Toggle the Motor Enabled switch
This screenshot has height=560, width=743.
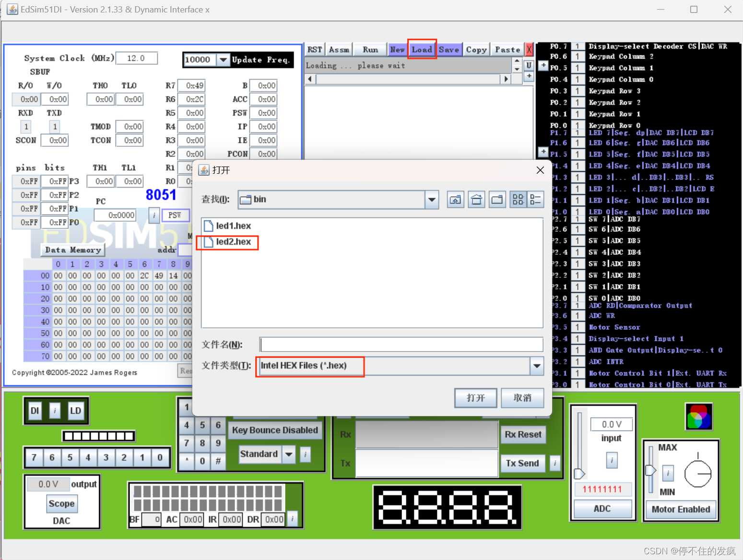(x=681, y=509)
